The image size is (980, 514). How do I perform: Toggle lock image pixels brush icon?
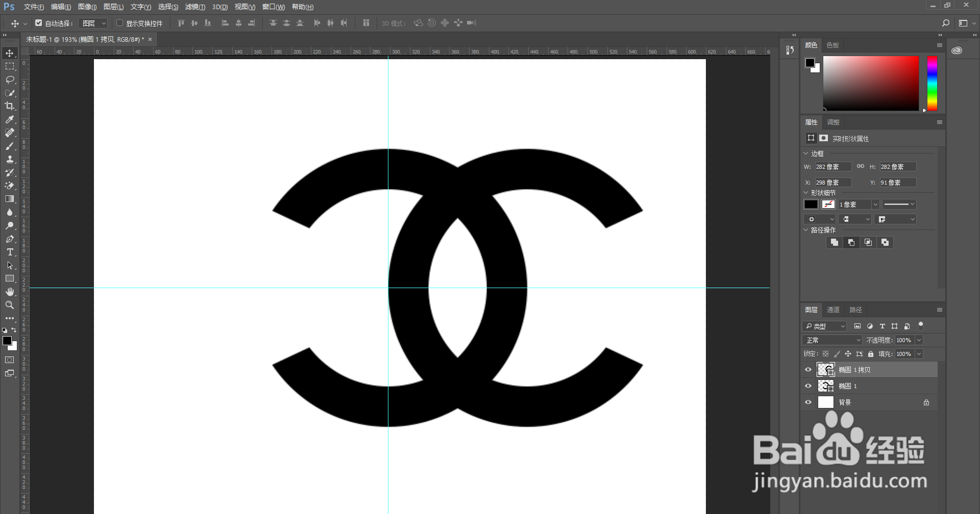click(837, 354)
